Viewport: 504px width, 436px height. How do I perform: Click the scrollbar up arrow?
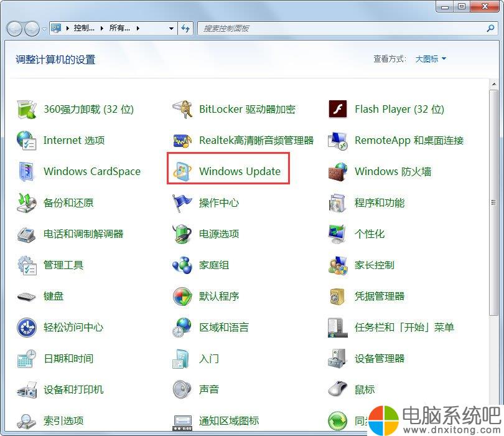(493, 84)
